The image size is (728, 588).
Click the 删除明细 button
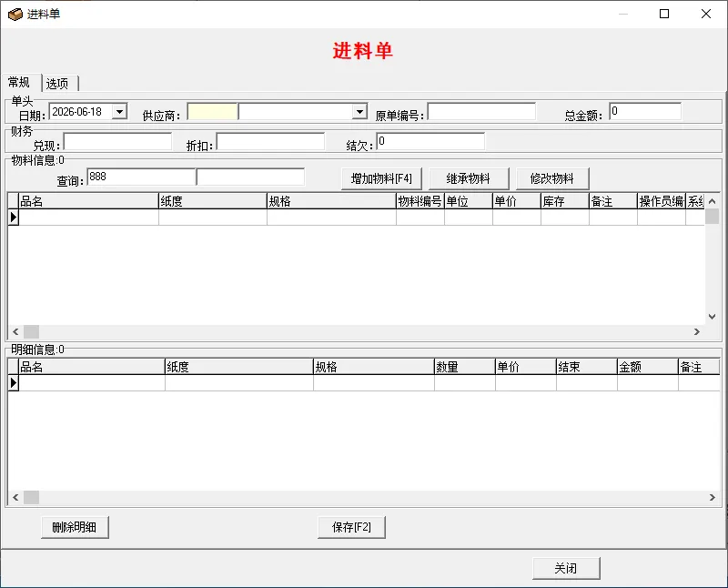(x=75, y=527)
